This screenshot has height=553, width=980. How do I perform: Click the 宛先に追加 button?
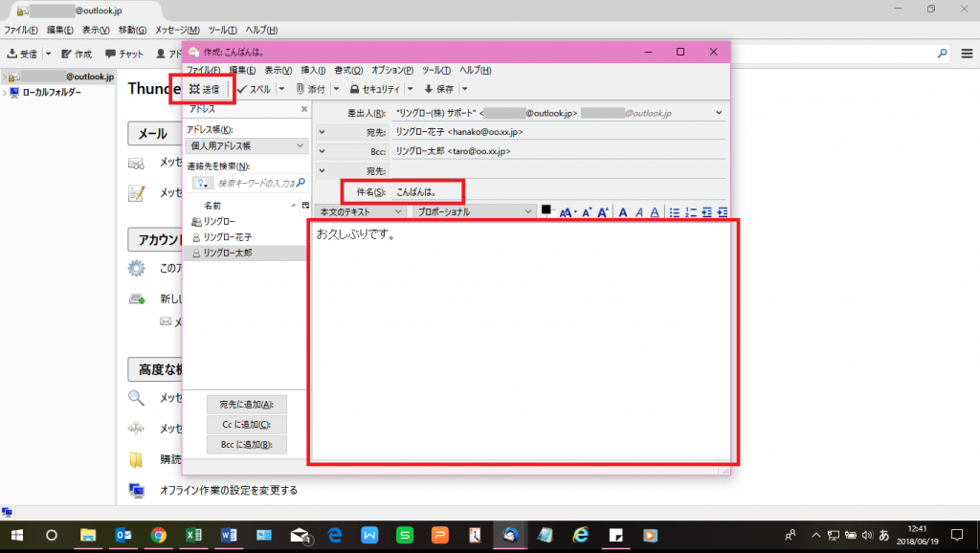pyautogui.click(x=247, y=404)
